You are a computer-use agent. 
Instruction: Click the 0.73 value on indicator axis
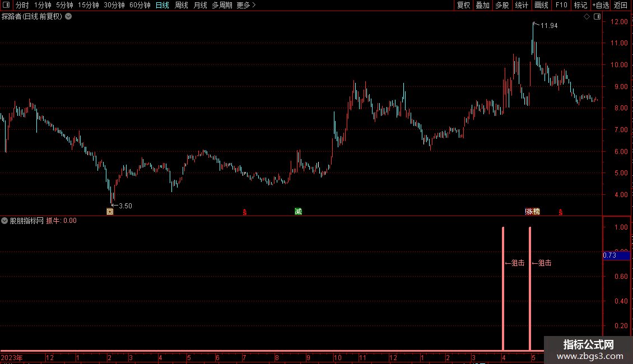click(609, 255)
